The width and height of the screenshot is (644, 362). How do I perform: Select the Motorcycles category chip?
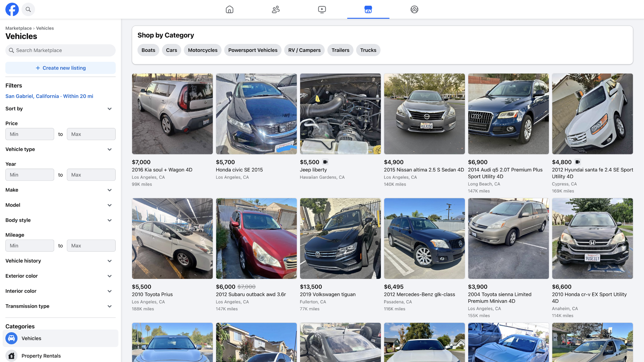tap(203, 50)
